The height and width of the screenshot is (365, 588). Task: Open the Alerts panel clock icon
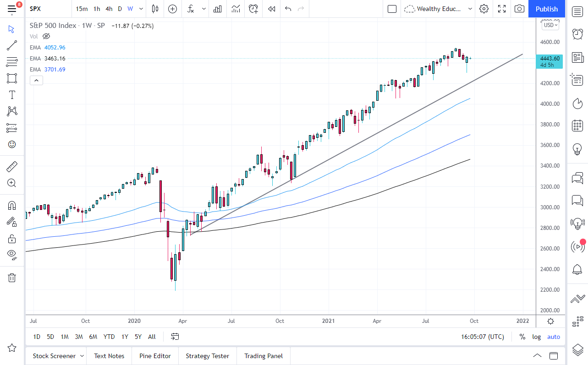[577, 34]
